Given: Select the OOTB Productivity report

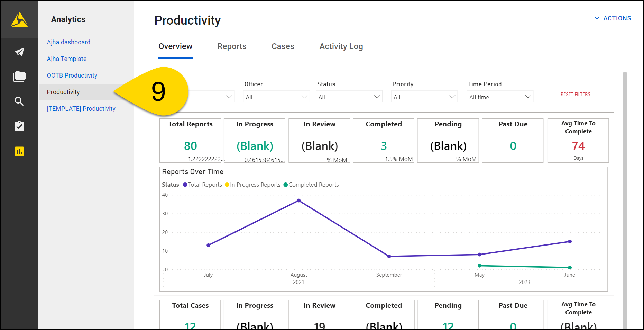Looking at the screenshot, I should pos(72,75).
